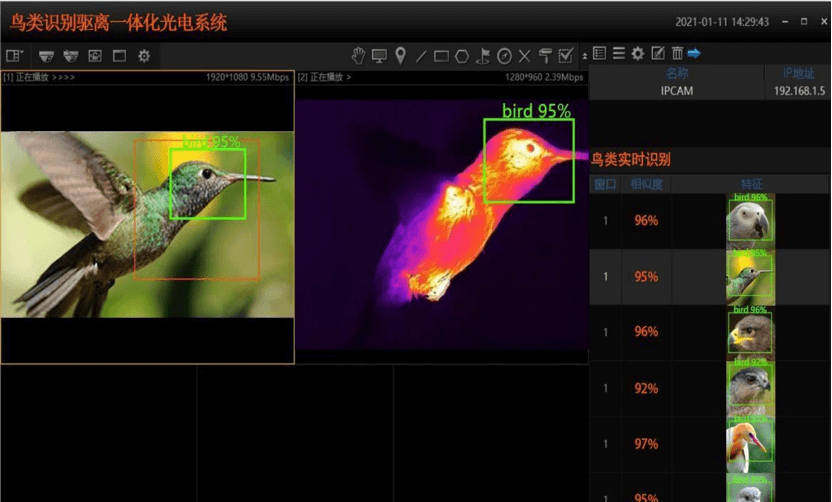Click the paint roller tool icon
Screen dimensions: 832x502
pos(545,56)
